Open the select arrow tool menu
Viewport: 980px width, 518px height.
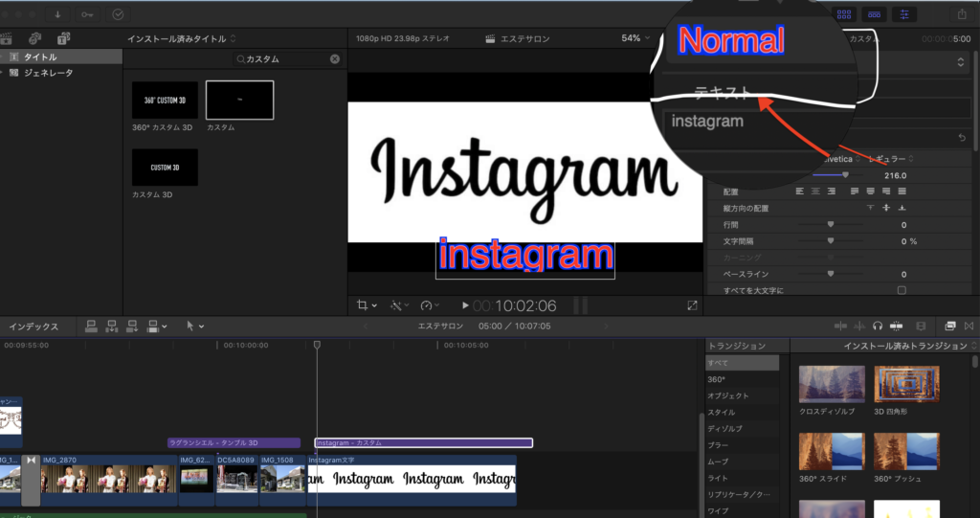click(x=195, y=326)
